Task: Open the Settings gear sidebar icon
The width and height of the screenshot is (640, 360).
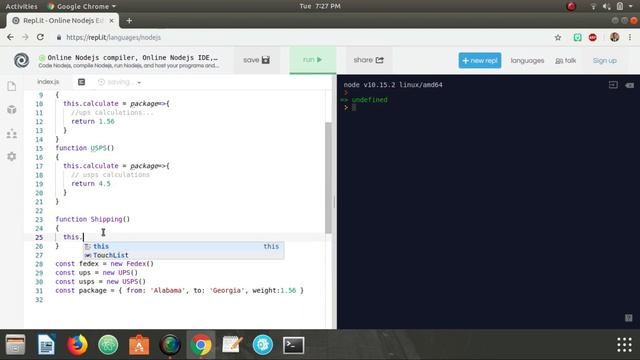Action: (12, 156)
